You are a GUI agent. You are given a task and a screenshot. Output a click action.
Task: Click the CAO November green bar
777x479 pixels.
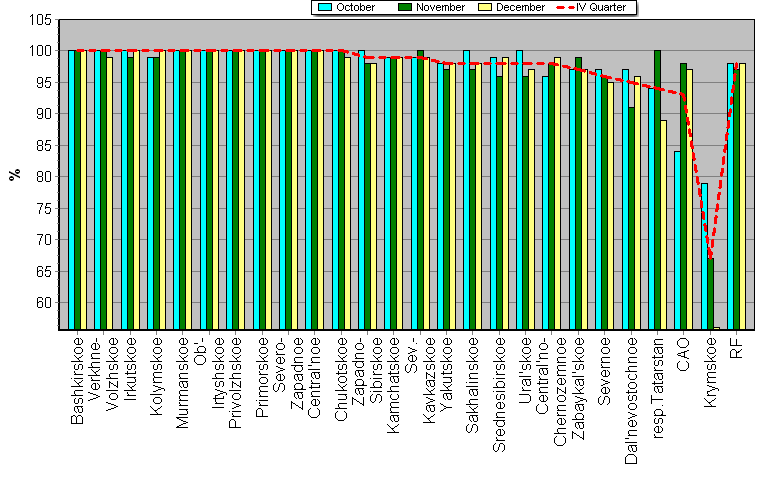tap(683, 196)
